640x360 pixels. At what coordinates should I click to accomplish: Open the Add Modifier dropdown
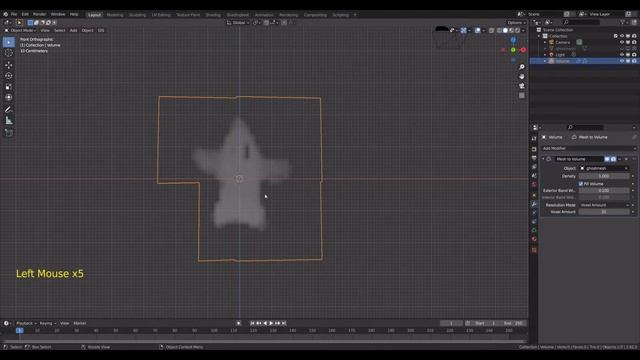click(x=589, y=148)
